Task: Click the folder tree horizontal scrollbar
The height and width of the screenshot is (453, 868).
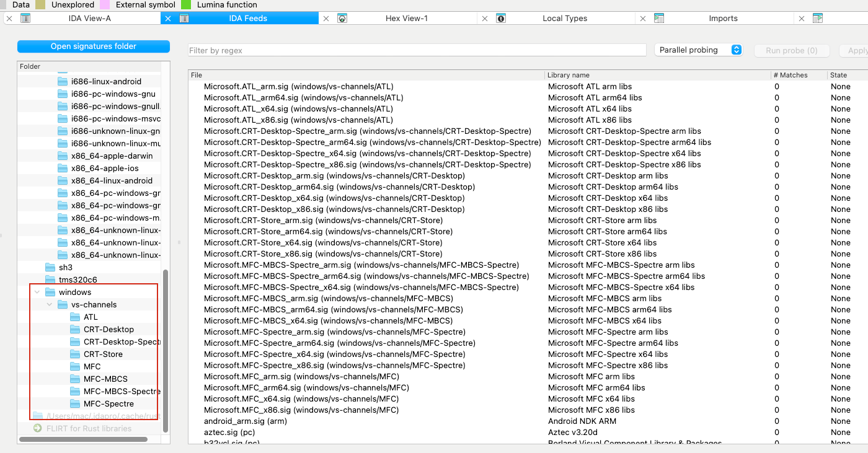Action: point(83,439)
